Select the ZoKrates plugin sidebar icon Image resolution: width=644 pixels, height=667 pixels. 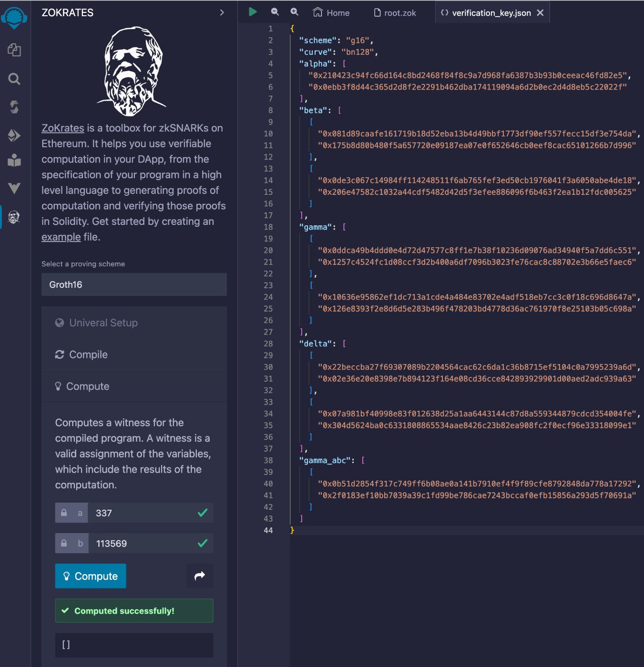coord(14,217)
